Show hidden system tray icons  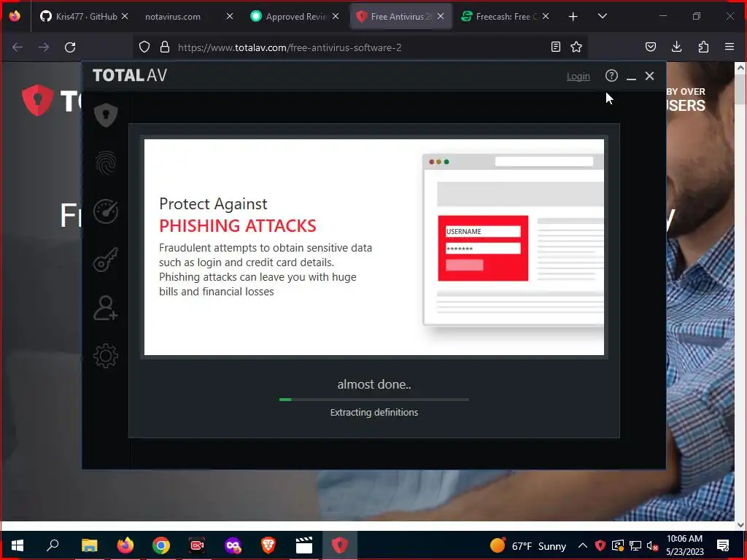pos(583,545)
